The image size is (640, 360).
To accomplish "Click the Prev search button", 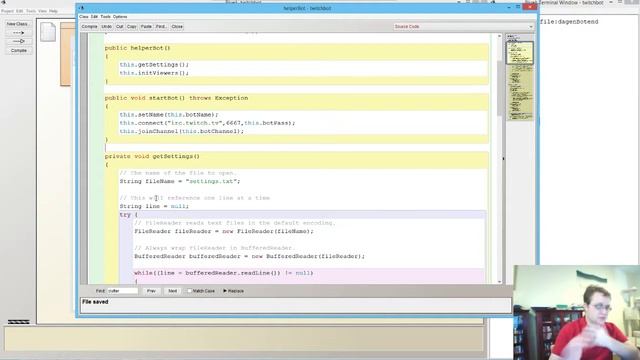I will pyautogui.click(x=151, y=291).
